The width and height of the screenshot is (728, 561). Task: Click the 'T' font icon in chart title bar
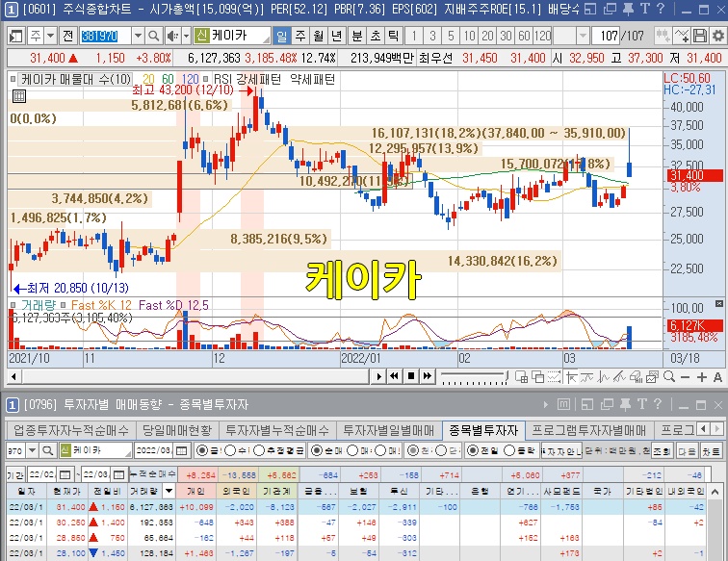(x=645, y=9)
